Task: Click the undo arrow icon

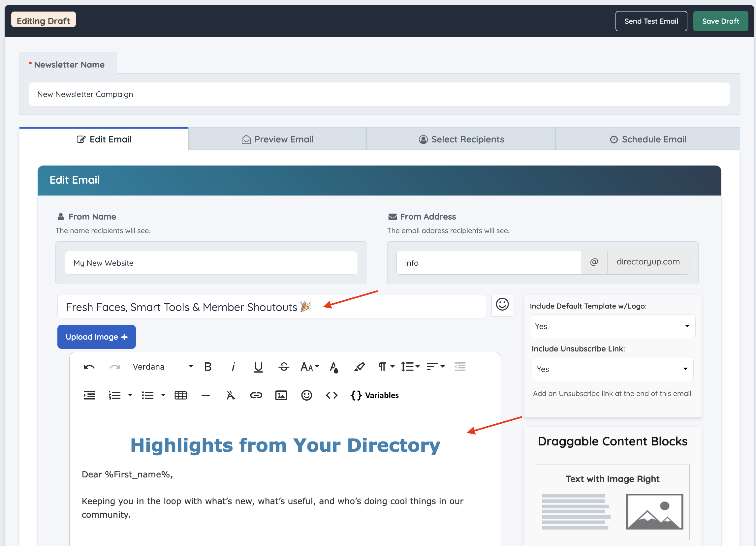Action: pos(89,367)
